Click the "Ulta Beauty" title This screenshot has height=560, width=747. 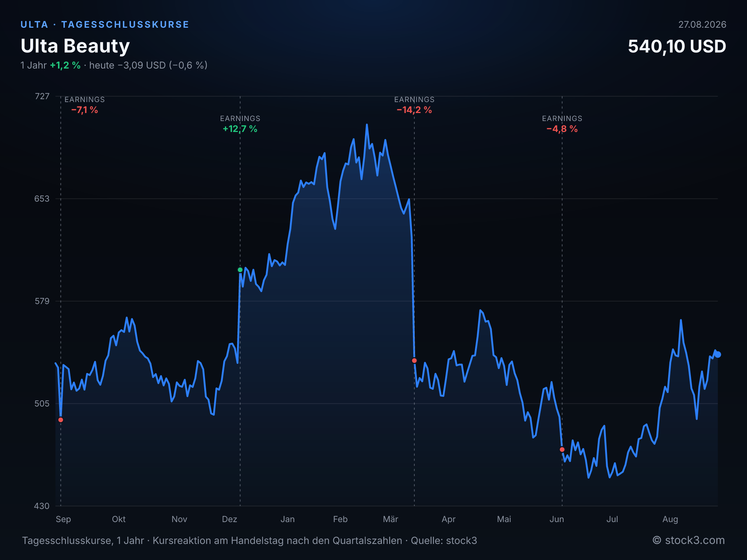click(75, 46)
